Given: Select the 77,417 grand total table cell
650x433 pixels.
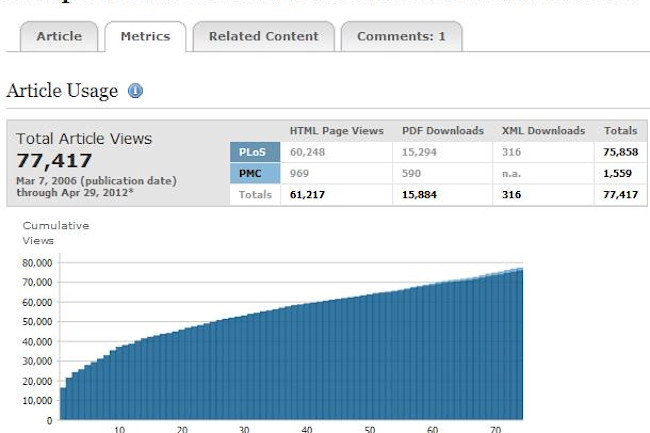Looking at the screenshot, I should coord(621,195).
